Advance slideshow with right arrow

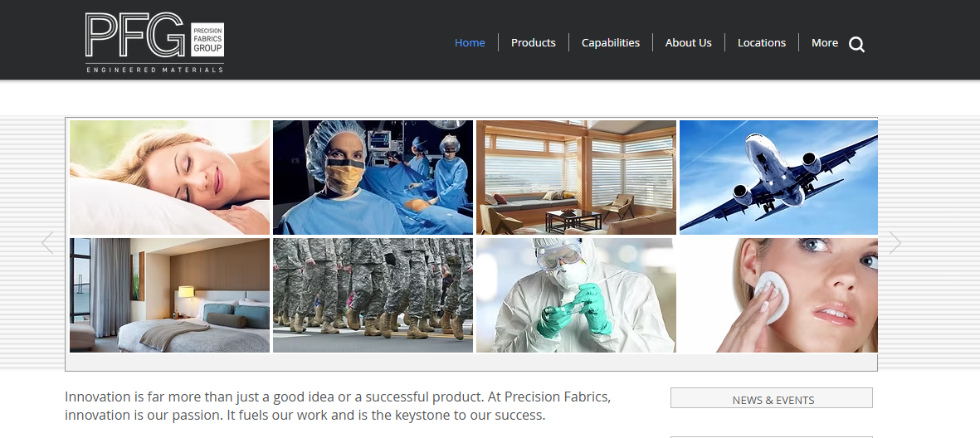[895, 242]
